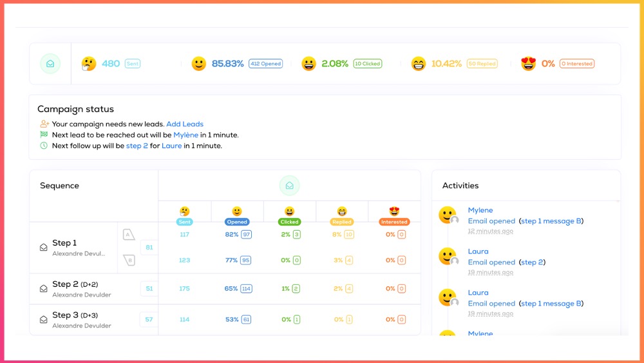Click the 4 replied badge for Step 2
The height and width of the screenshot is (363, 644).
tap(349, 289)
